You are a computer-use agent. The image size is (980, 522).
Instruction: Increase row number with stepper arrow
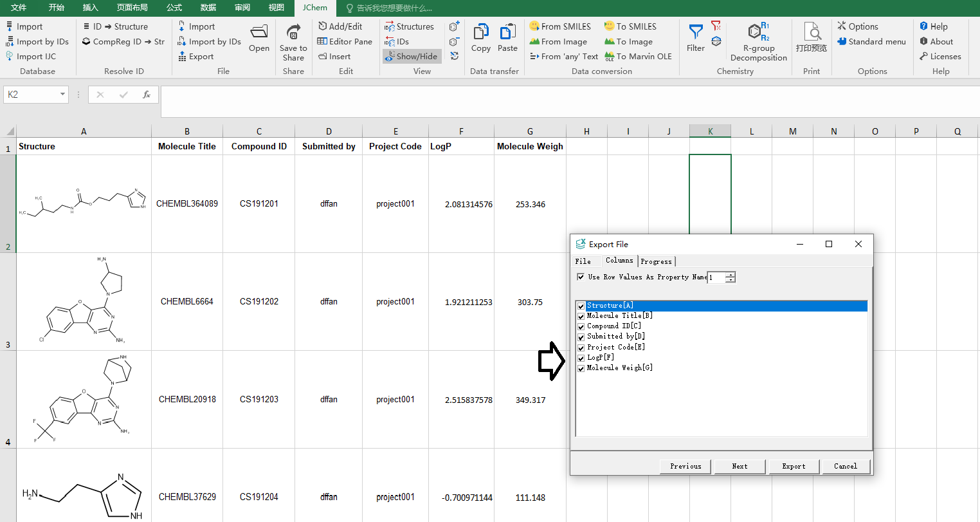730,274
